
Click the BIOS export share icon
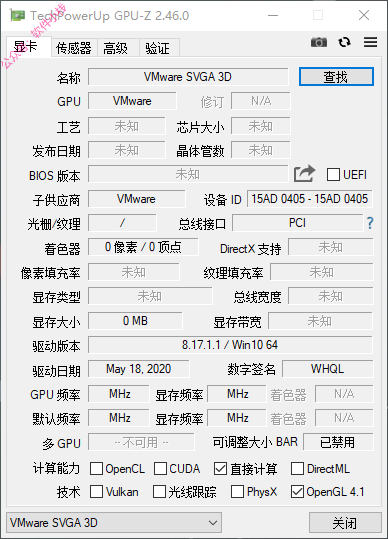[x=304, y=174]
